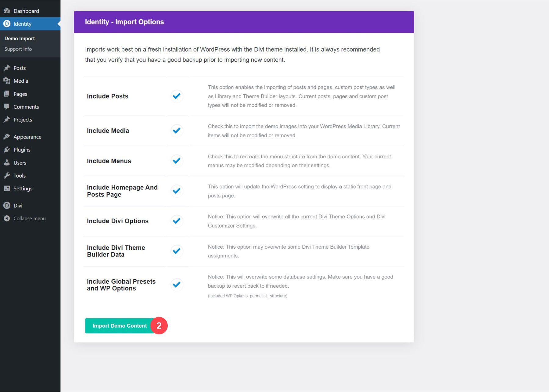Click the Divi logo icon in sidebar
The width and height of the screenshot is (549, 392).
click(7, 206)
